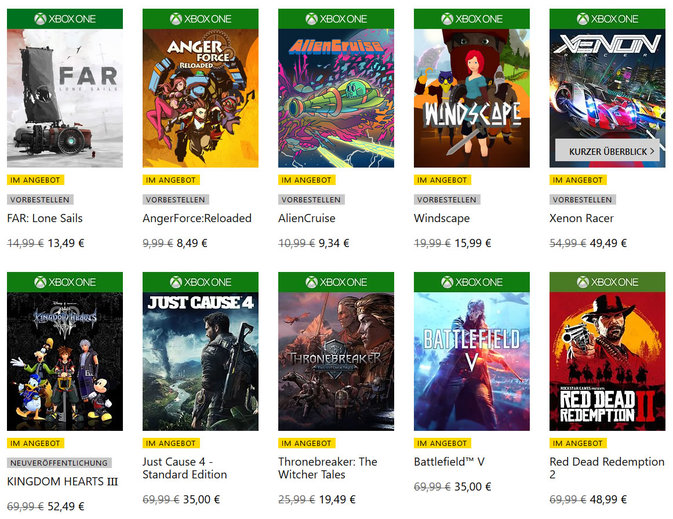Open Battlefield V cover art
673x519 pixels.
coord(472,361)
